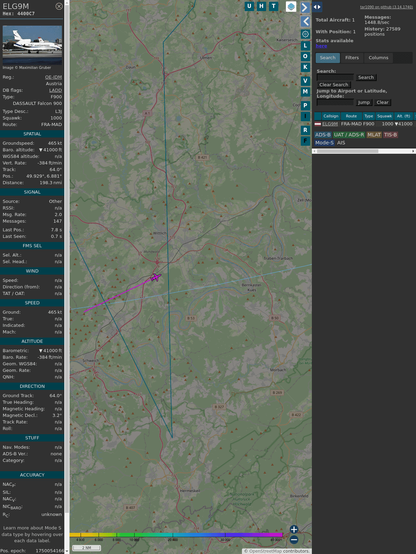Viewport: 416px width, 554px height.
Task: Sort table by Alt. (ft) column
Action: tap(403, 116)
